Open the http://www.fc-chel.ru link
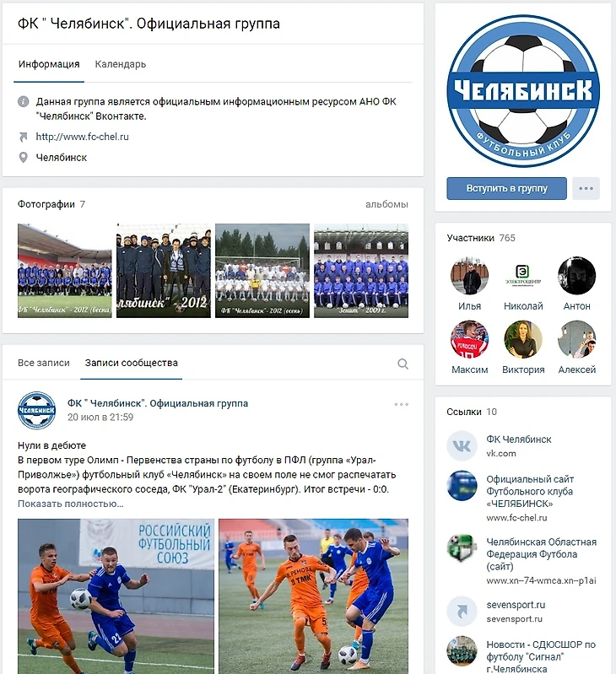This screenshot has height=674, width=616. click(82, 137)
